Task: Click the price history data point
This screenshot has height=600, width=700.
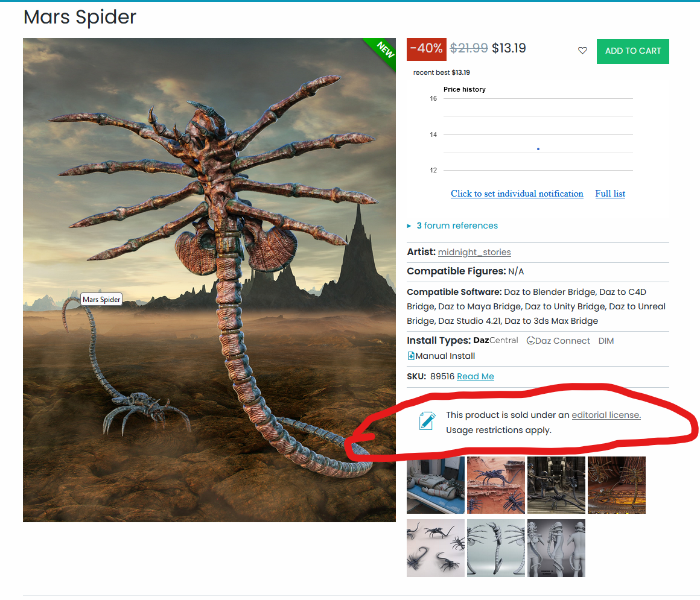Action: (538, 149)
